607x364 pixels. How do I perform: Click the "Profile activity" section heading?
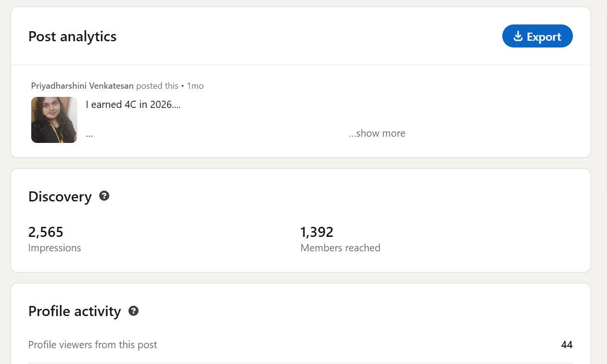click(x=74, y=311)
